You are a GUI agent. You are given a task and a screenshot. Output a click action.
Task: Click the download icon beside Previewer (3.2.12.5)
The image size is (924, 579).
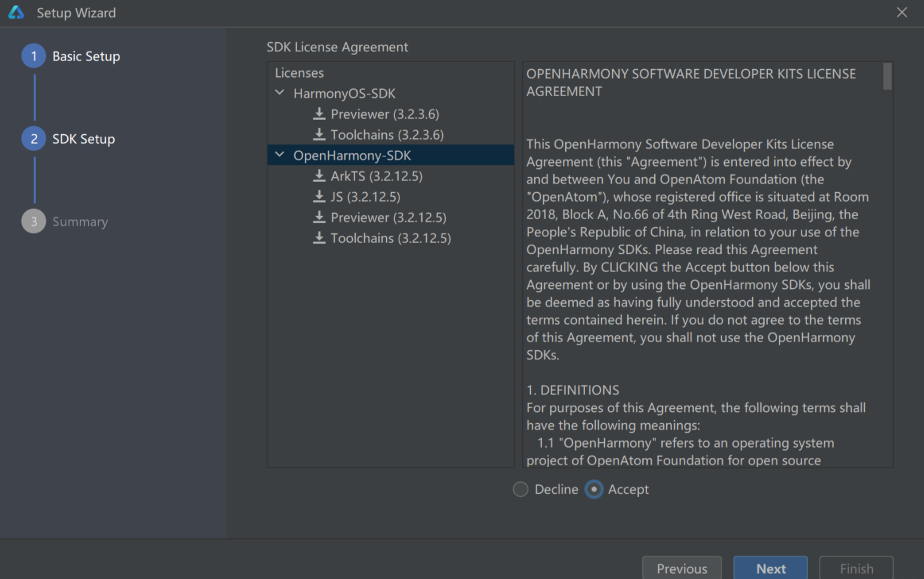(319, 217)
